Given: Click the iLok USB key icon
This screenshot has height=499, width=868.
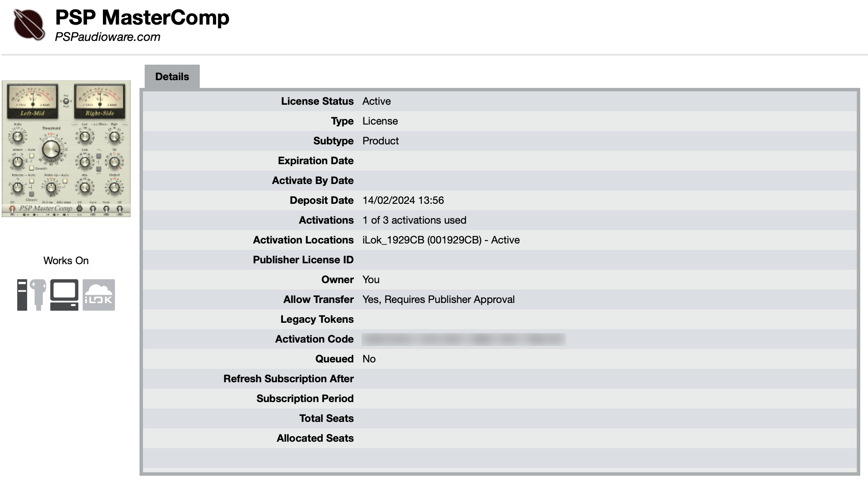Looking at the screenshot, I should point(32,295).
